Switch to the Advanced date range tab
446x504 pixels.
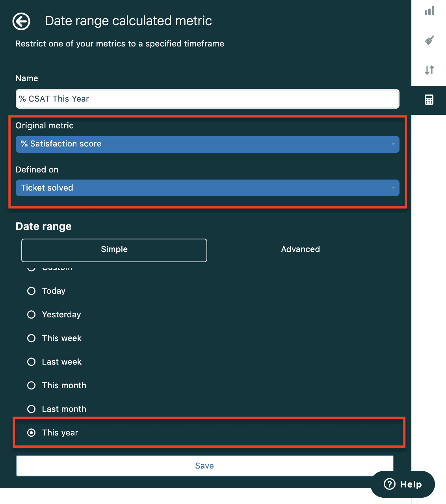pos(300,249)
